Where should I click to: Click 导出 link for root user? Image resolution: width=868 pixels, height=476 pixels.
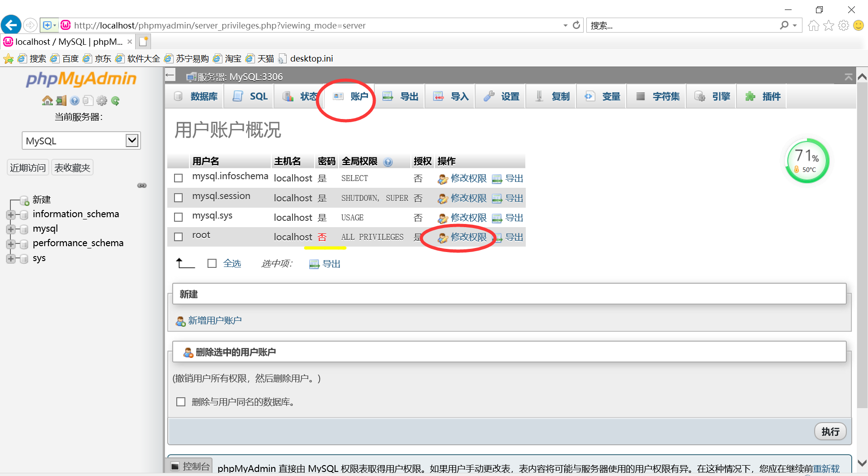tap(514, 237)
